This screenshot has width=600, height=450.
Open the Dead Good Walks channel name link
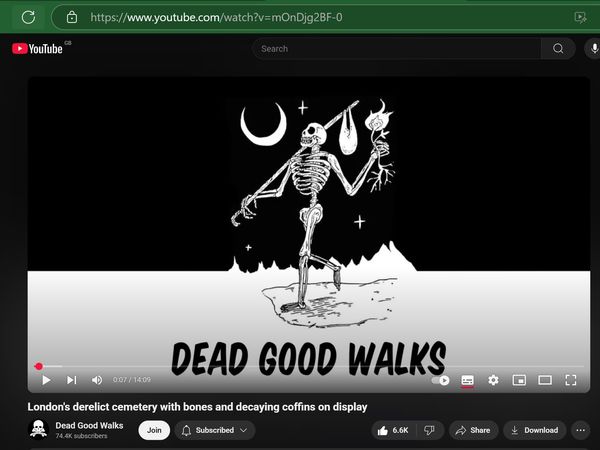point(89,426)
